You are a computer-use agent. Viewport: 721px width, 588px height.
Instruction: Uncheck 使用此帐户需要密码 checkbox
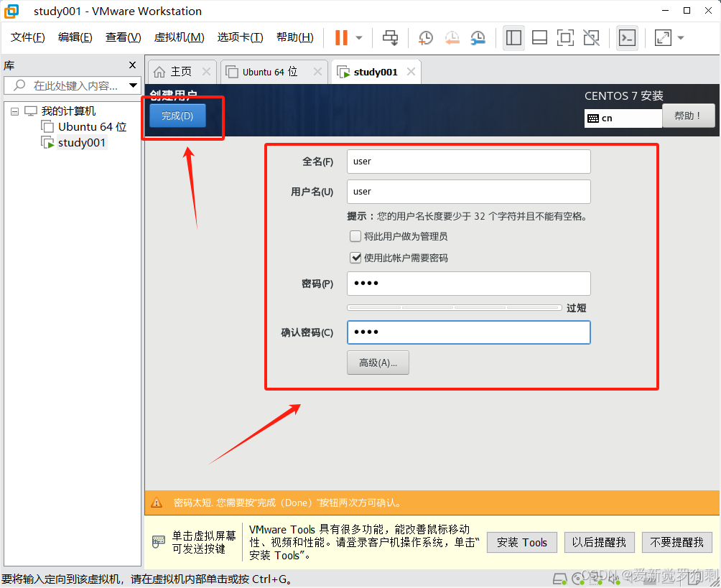click(x=355, y=258)
